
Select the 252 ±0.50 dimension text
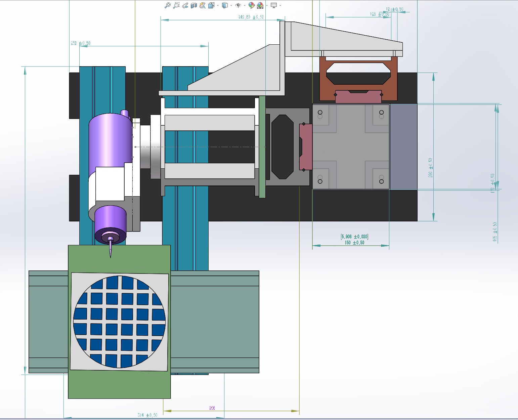pos(80,43)
